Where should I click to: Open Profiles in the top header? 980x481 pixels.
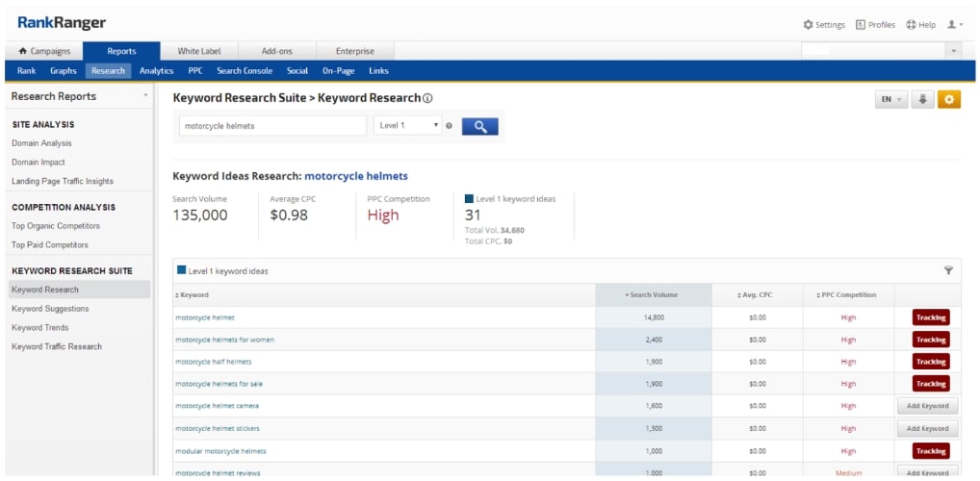[875, 25]
